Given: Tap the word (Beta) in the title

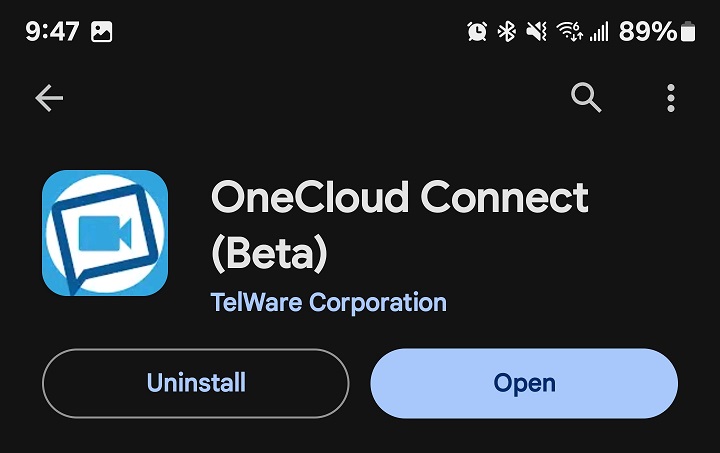Looking at the screenshot, I should [x=270, y=253].
